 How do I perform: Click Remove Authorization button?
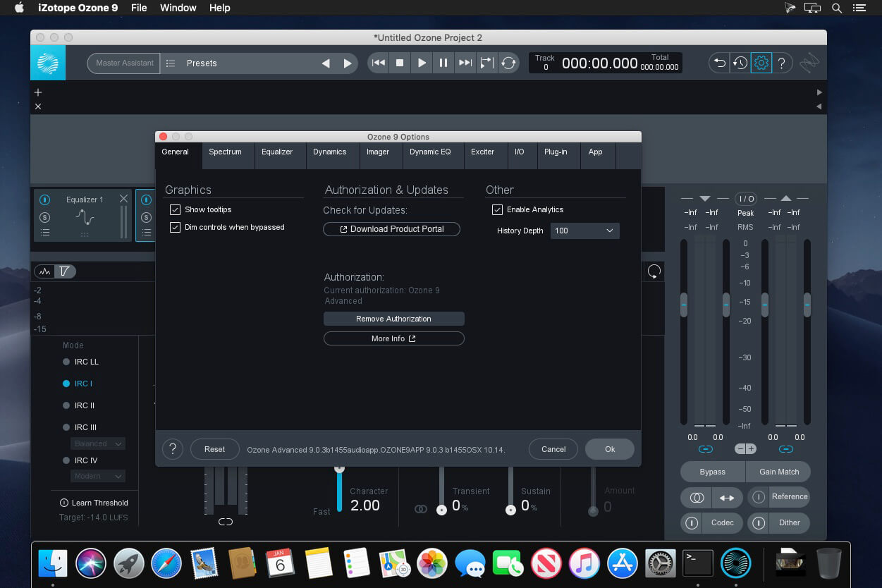click(x=393, y=319)
